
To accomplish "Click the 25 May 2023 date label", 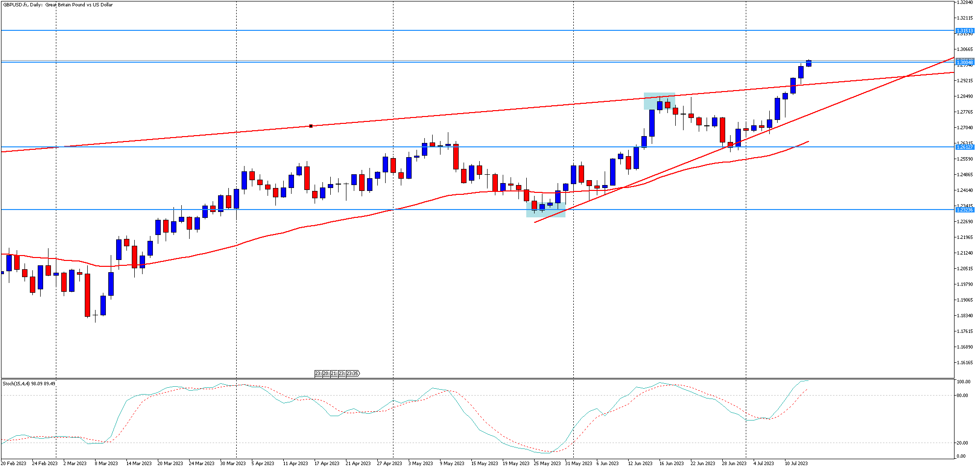I will 547,463.
